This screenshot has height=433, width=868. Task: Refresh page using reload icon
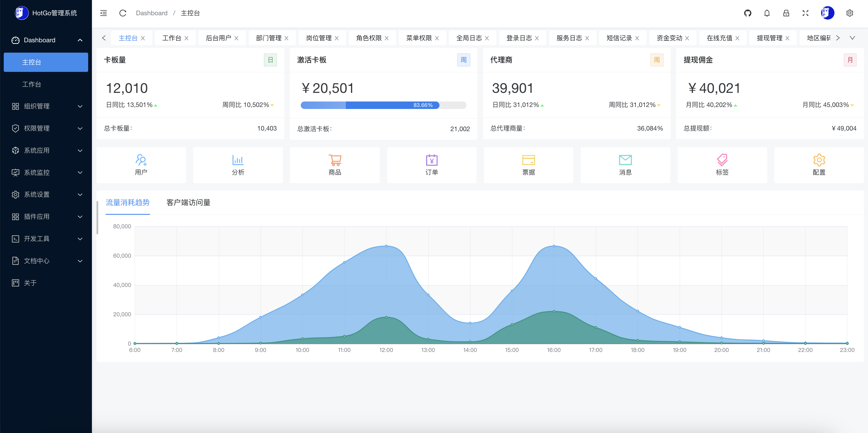tap(123, 13)
